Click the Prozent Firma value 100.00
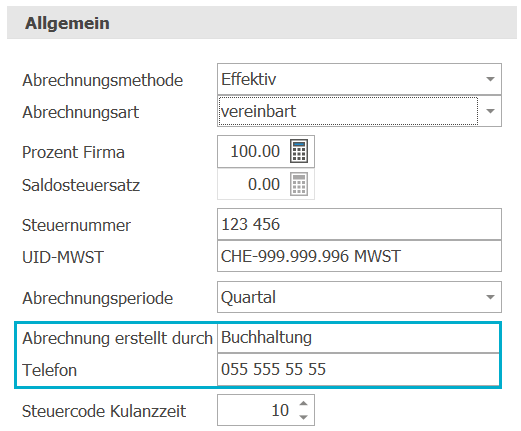The height and width of the screenshot is (431, 521). (x=255, y=151)
